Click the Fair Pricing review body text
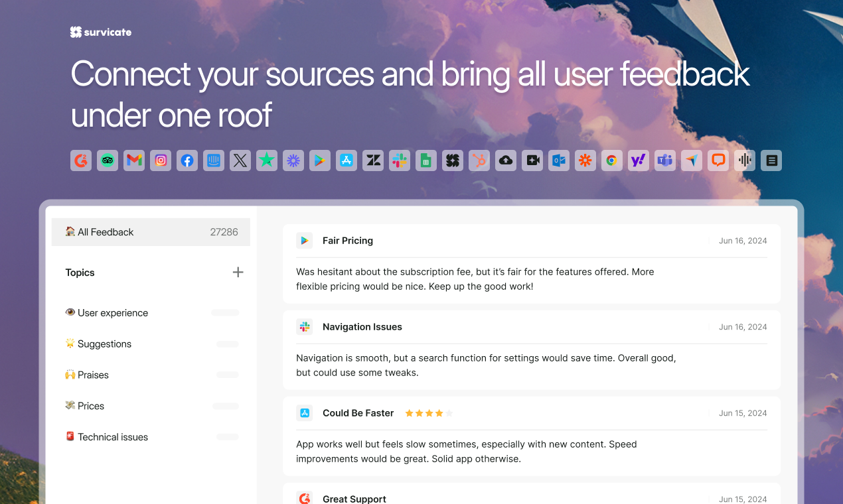This screenshot has height=504, width=843. (475, 279)
